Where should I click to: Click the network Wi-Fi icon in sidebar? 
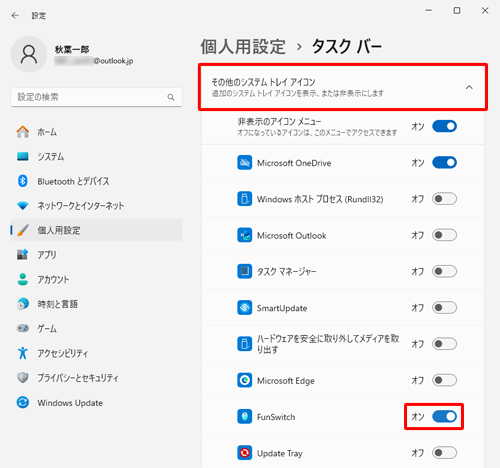pyautogui.click(x=23, y=205)
